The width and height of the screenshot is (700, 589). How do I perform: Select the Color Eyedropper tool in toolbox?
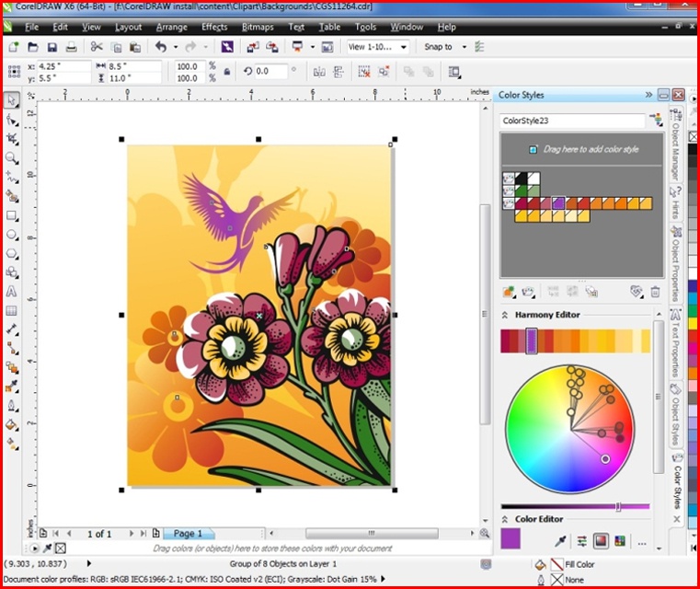[x=12, y=387]
